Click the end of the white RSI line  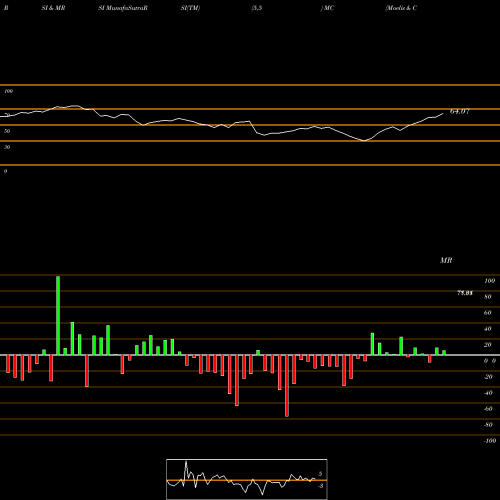pyautogui.click(x=443, y=114)
